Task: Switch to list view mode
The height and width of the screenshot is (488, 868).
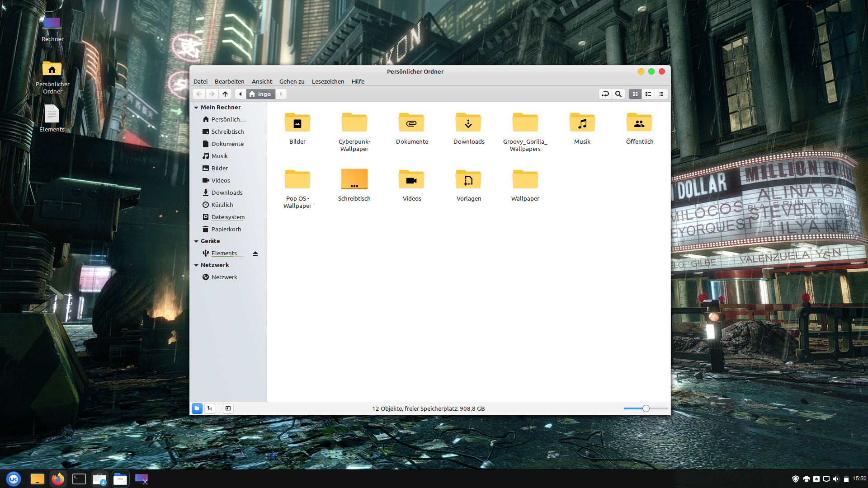Action: [648, 94]
